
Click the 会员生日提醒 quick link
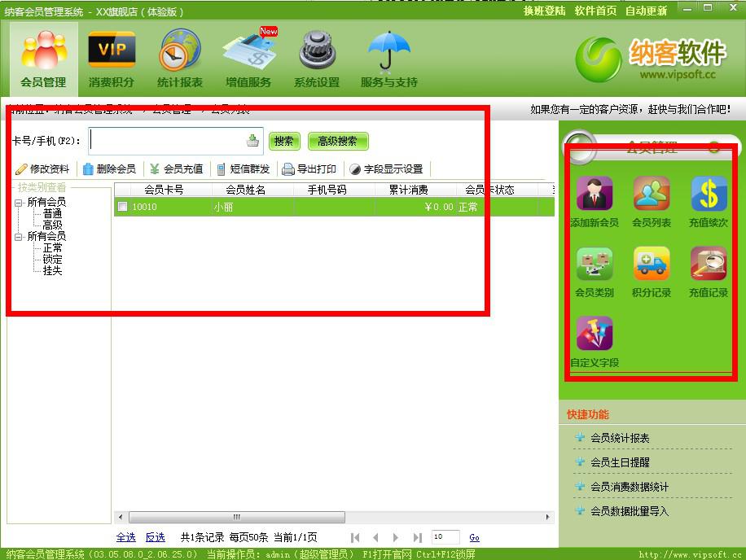coord(620,462)
